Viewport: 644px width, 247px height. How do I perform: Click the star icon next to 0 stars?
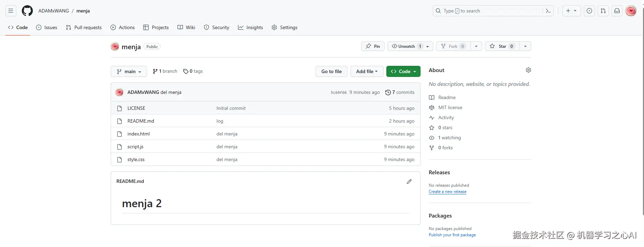(432, 127)
